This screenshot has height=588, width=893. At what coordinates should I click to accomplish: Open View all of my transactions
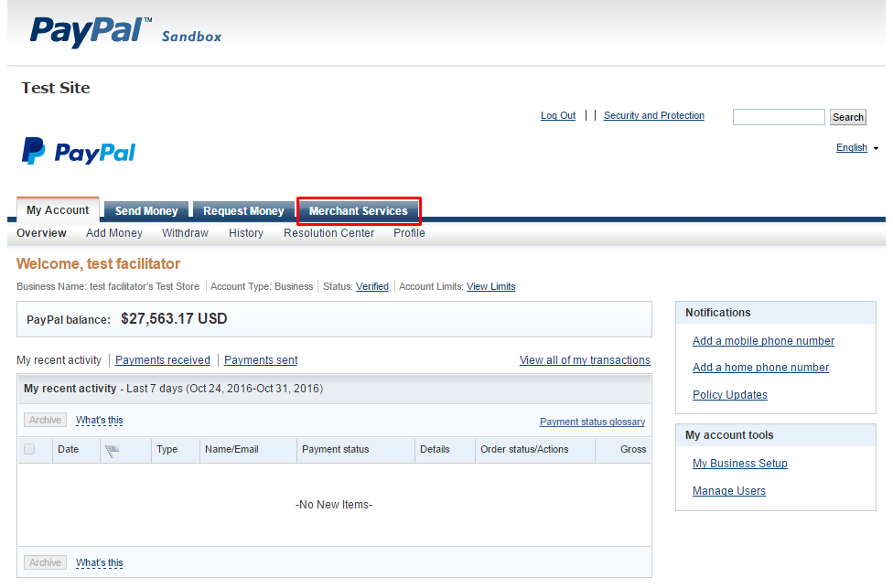click(x=585, y=359)
